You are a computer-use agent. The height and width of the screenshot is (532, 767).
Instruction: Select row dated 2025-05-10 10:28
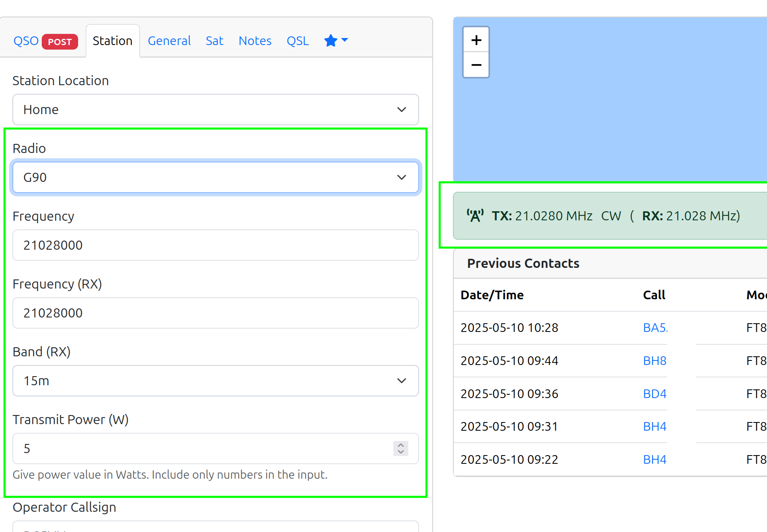tap(610, 328)
